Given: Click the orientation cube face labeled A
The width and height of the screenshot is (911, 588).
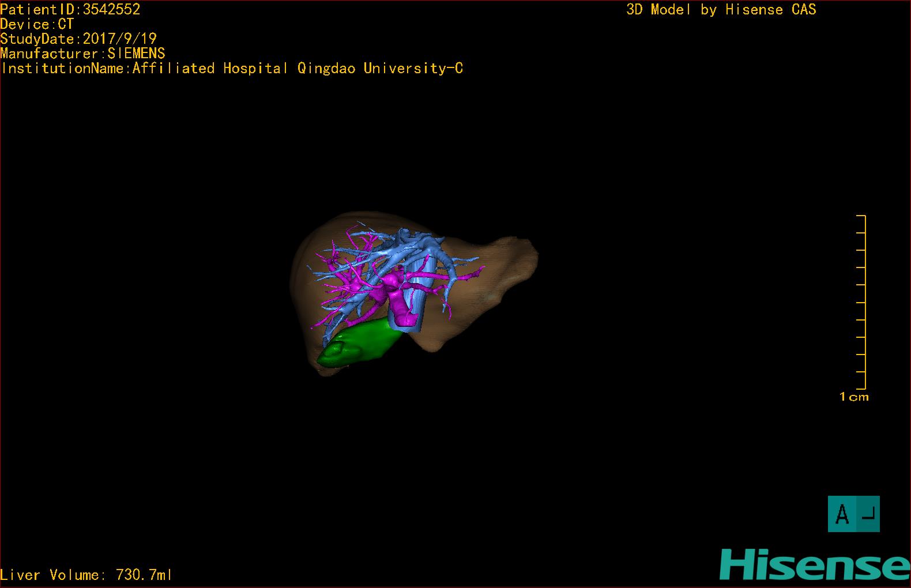Looking at the screenshot, I should point(842,514).
